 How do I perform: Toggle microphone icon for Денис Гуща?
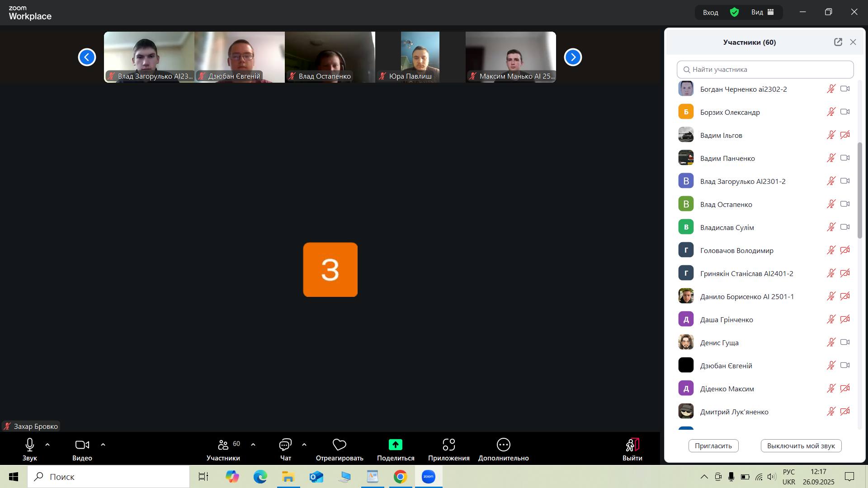pos(831,343)
